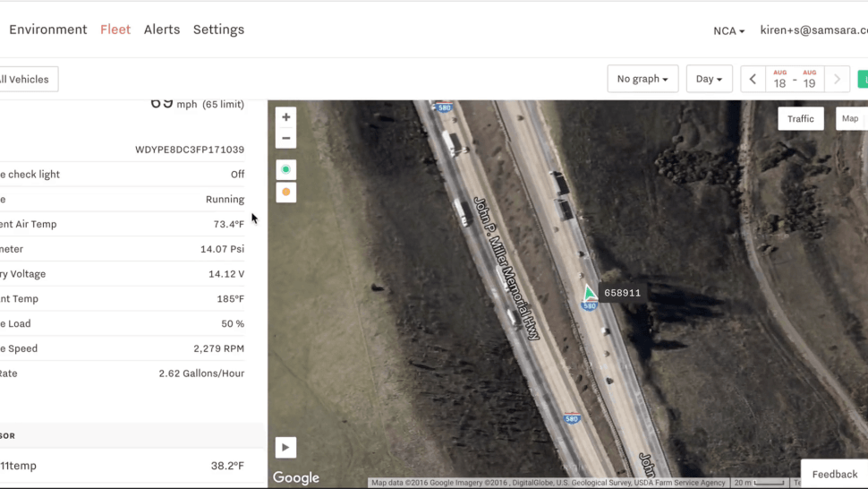Switch to Map view type
This screenshot has width=868, height=489.
pos(850,118)
